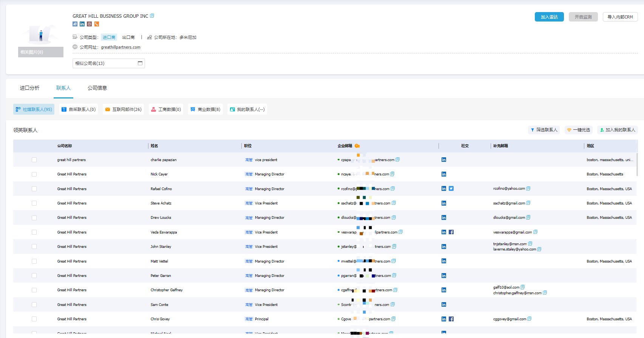Copy charlie papazian's company email icon
The width and height of the screenshot is (644, 338).
397,160
